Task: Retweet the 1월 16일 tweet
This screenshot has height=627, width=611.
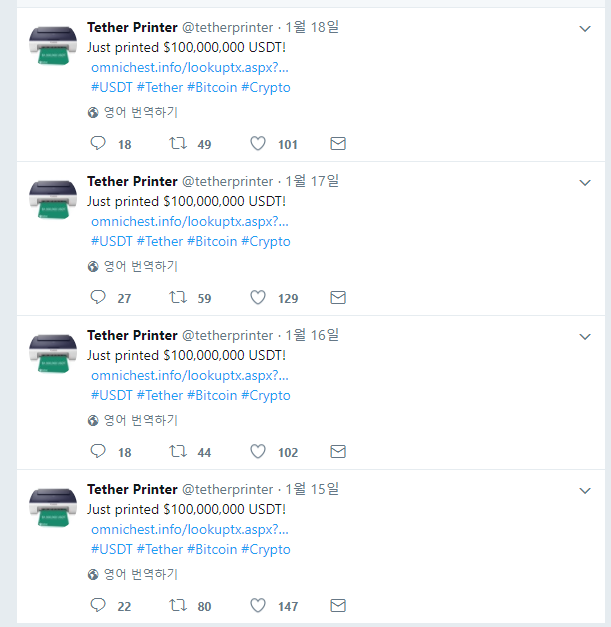Action: (178, 451)
